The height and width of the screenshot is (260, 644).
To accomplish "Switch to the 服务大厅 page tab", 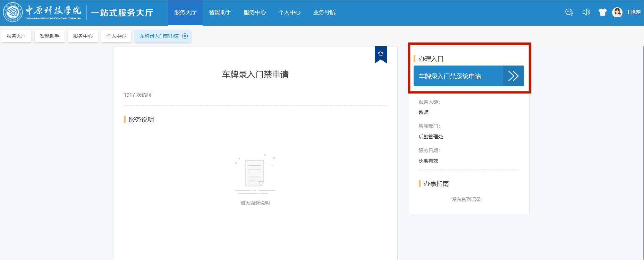I will click(16, 36).
